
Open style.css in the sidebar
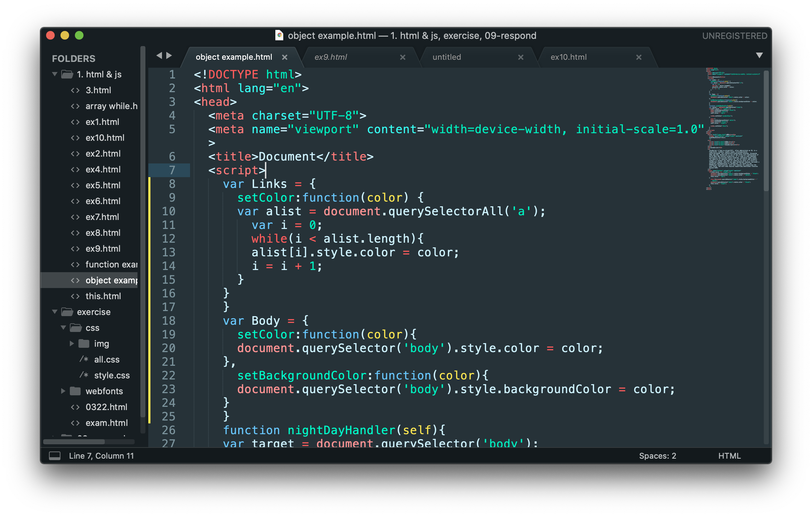click(112, 375)
